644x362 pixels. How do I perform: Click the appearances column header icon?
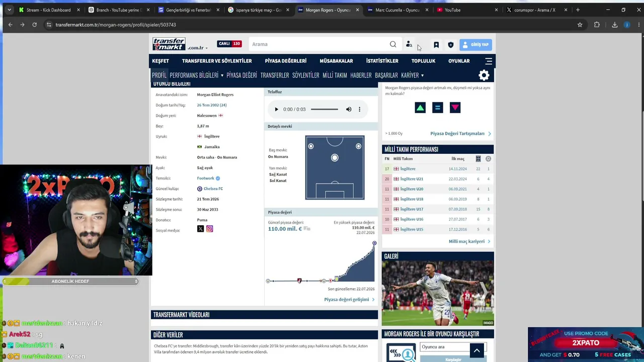478,159
